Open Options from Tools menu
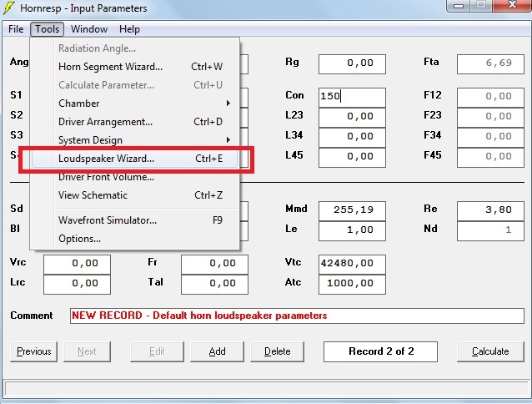The width and height of the screenshot is (532, 404). click(x=136, y=239)
